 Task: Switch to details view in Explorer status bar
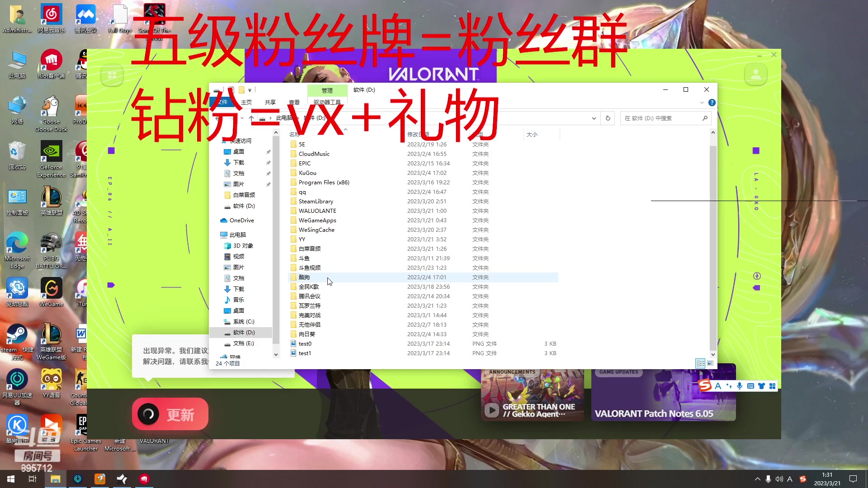click(701, 364)
